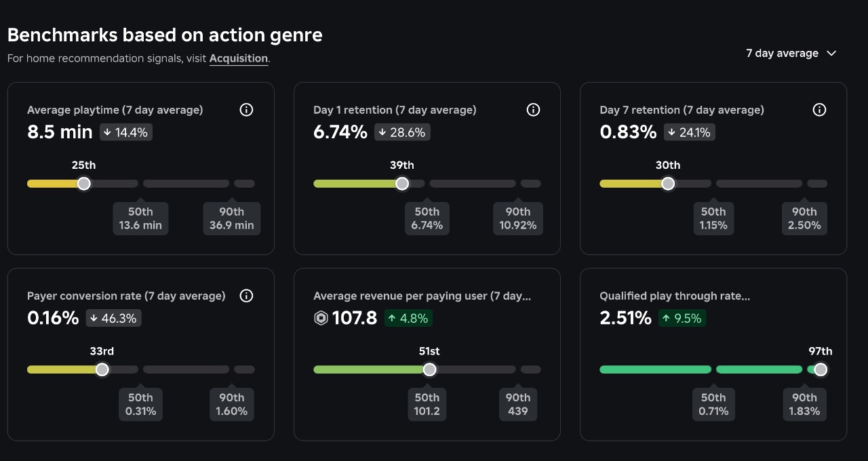Click Robux icon beside 107.8
This screenshot has width=868, height=461.
click(x=321, y=318)
